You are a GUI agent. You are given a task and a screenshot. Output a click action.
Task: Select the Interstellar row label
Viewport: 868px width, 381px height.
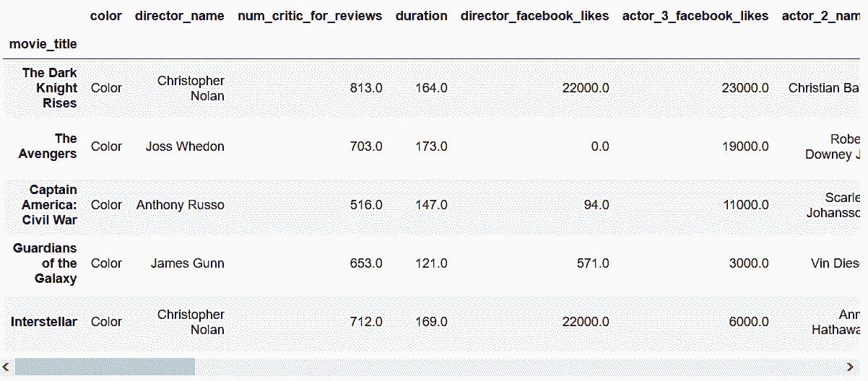[x=44, y=322]
